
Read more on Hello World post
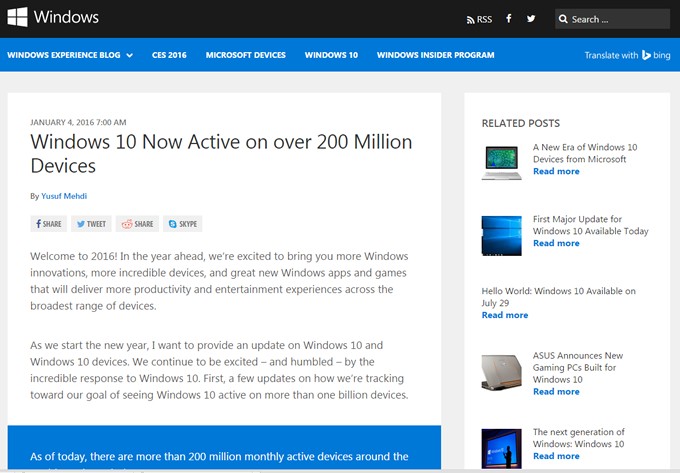[505, 315]
